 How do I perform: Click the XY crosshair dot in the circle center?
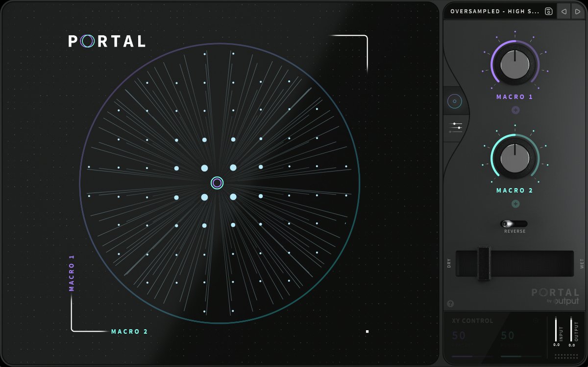[x=217, y=182]
